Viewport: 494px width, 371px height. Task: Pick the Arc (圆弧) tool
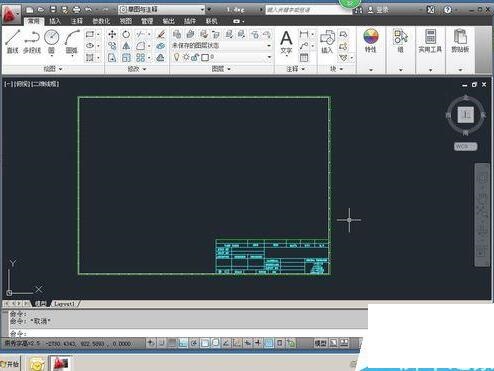[x=72, y=42]
